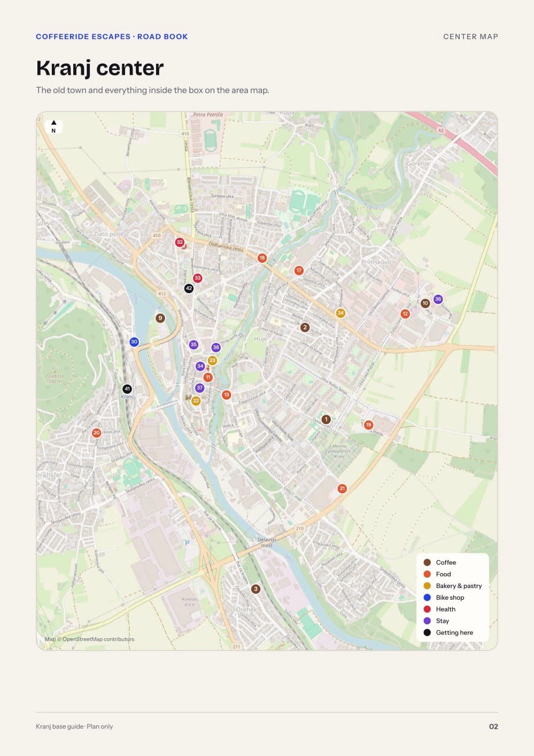534x756 pixels.
Task: Click the purple Stay legend swatch
Action: click(x=427, y=621)
